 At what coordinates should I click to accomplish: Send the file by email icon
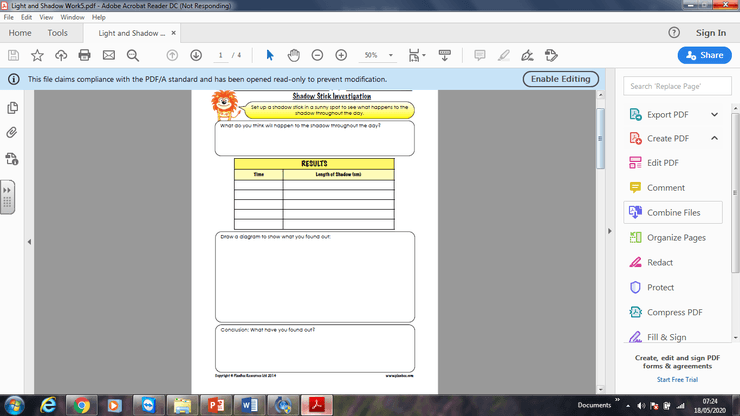pos(109,55)
